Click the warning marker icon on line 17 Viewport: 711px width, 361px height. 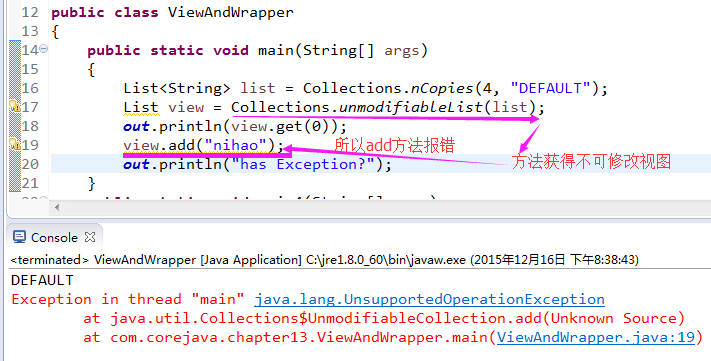(x=15, y=107)
